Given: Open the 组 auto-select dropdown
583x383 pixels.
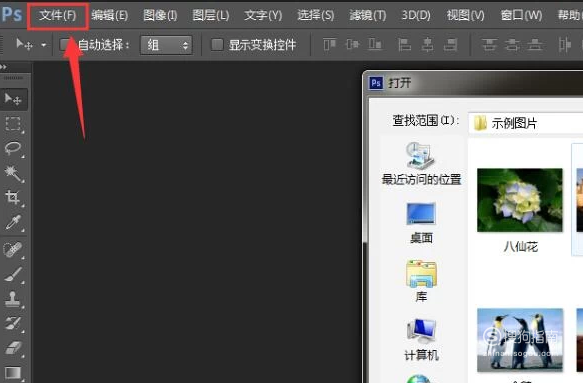Looking at the screenshot, I should [x=166, y=45].
